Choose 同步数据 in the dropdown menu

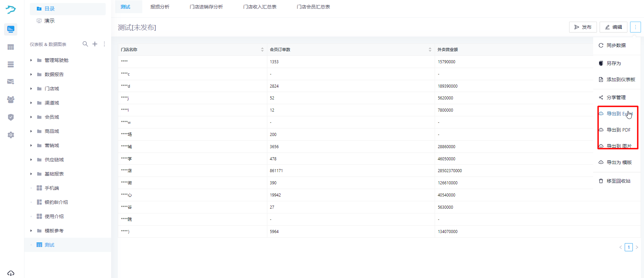point(616,45)
